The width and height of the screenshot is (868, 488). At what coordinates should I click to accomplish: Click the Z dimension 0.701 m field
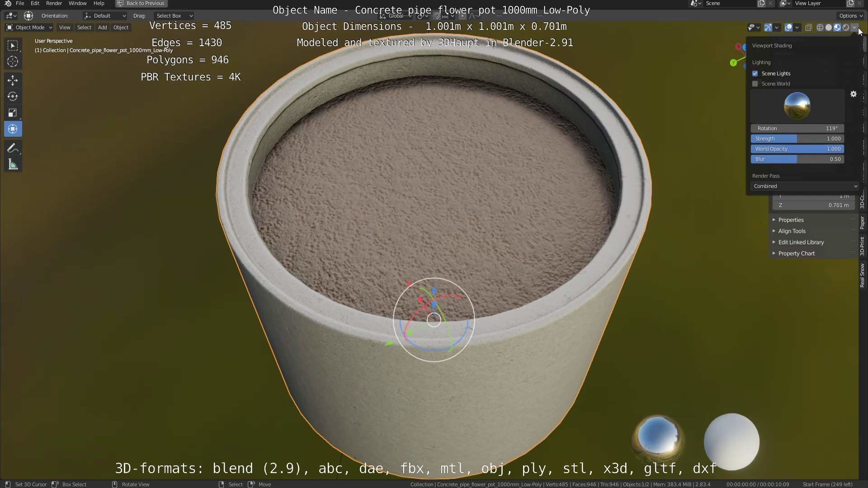point(814,205)
